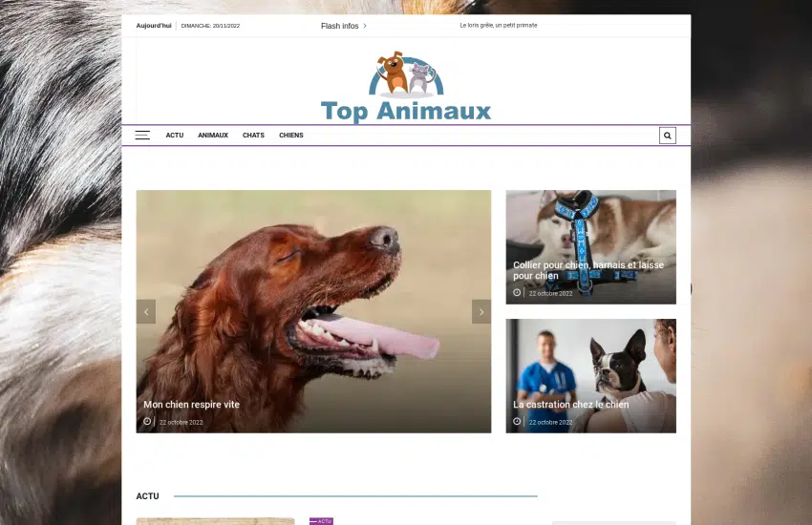Read 'La castration chez le chien' article
The height and width of the screenshot is (525, 812).
click(x=570, y=405)
